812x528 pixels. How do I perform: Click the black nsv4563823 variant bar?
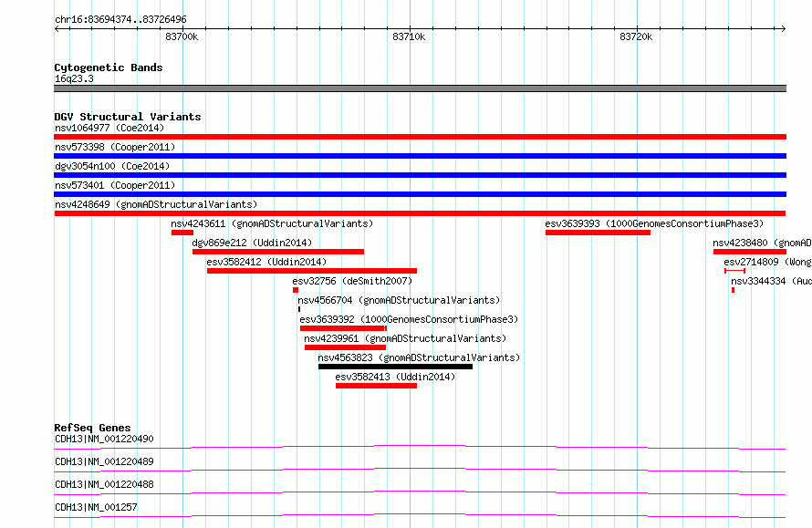click(396, 367)
